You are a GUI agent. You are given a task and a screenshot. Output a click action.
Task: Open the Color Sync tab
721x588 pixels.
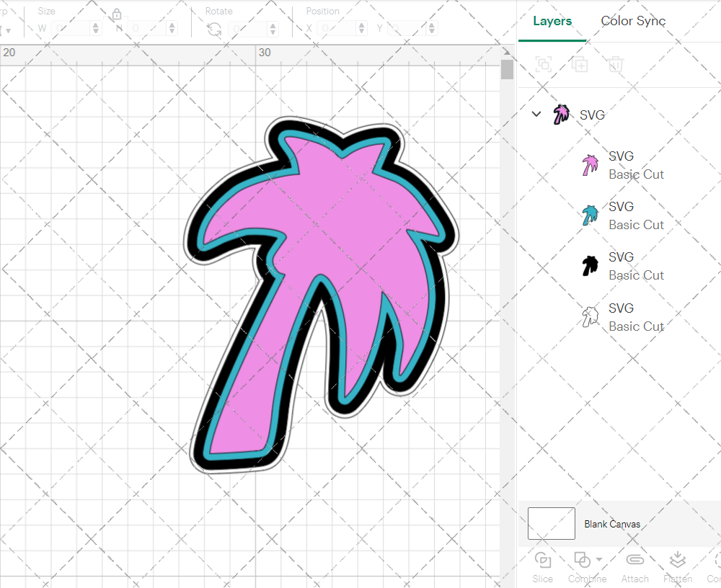point(633,21)
